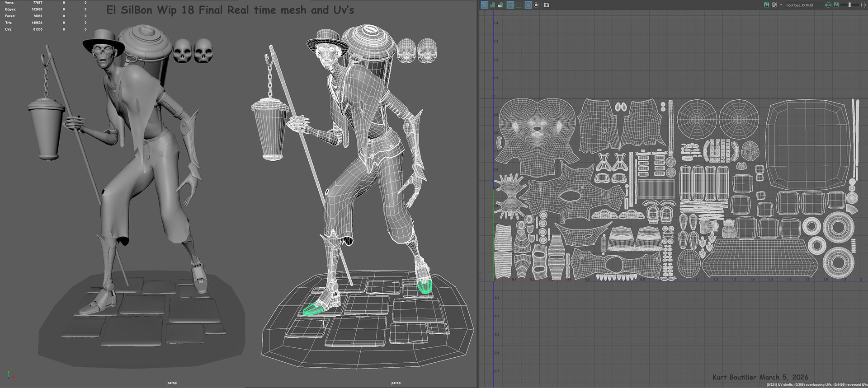This screenshot has height=388, width=868.
Task: Click the display image icon left of checker
Action: (766, 5)
